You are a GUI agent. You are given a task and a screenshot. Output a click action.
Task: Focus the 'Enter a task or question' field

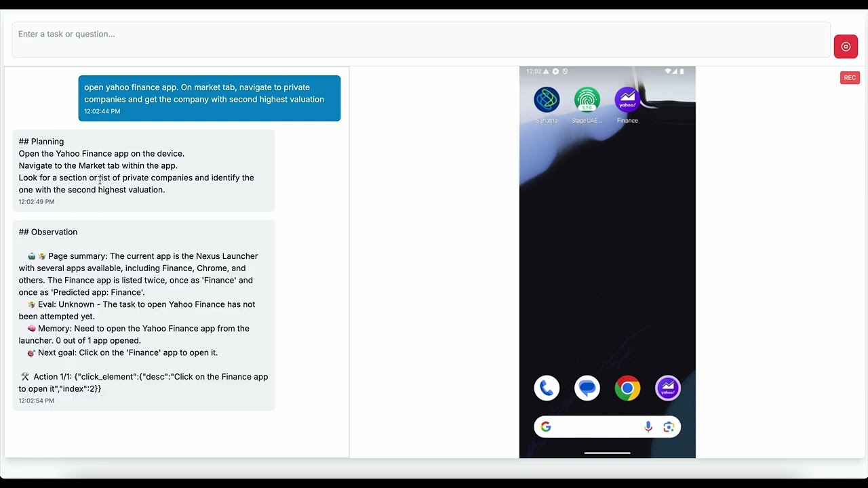(421, 39)
